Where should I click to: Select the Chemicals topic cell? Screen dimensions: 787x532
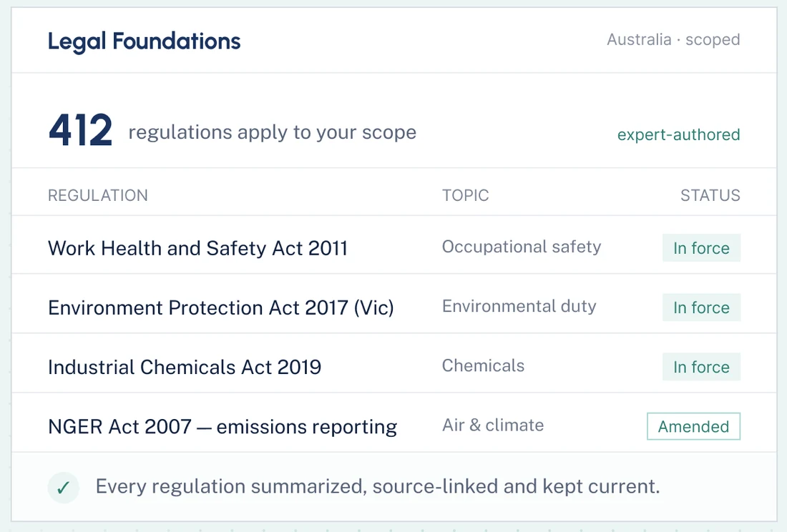[484, 365]
